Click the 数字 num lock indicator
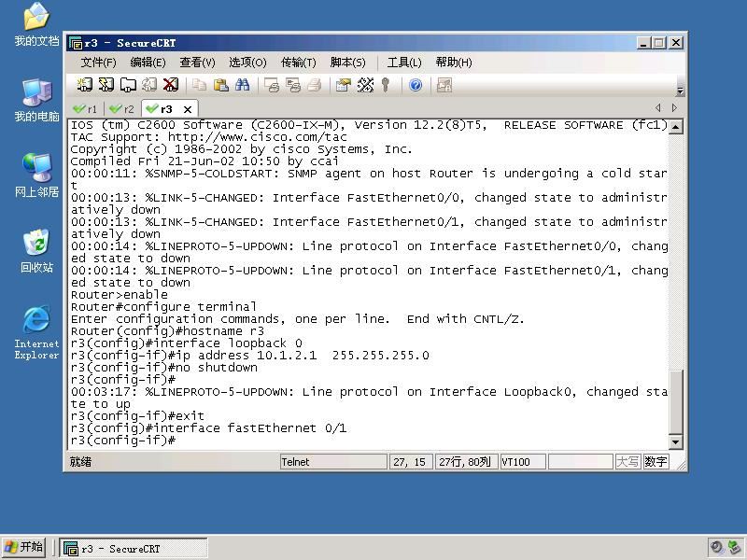Viewport: 747px width, 560px height. [655, 462]
